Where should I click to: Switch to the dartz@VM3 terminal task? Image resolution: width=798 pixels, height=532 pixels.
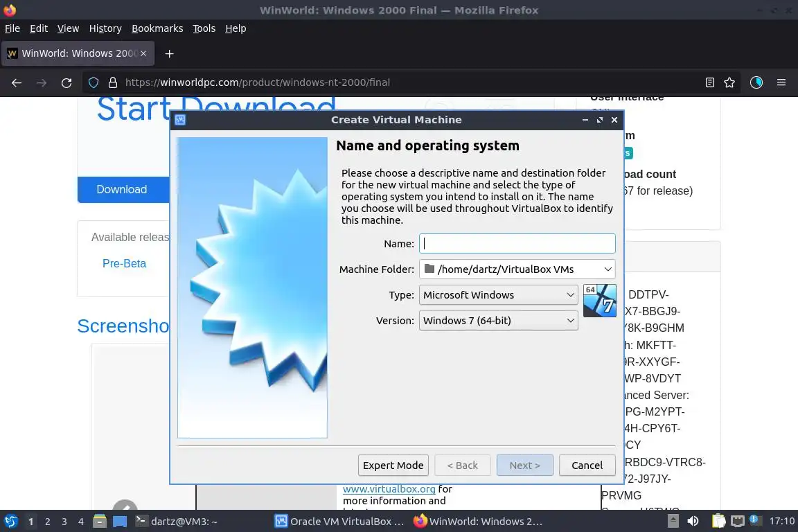click(176, 522)
